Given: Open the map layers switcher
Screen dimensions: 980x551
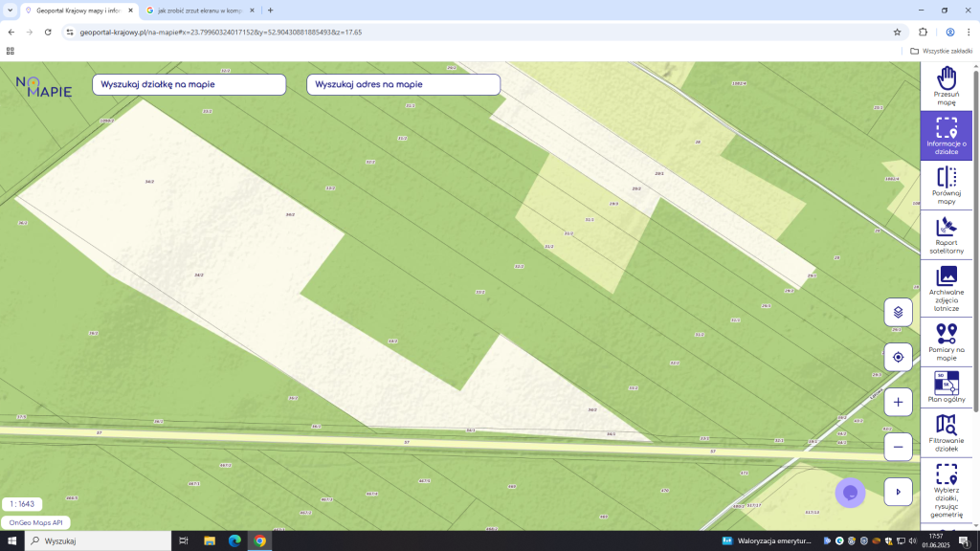Looking at the screenshot, I should point(898,312).
